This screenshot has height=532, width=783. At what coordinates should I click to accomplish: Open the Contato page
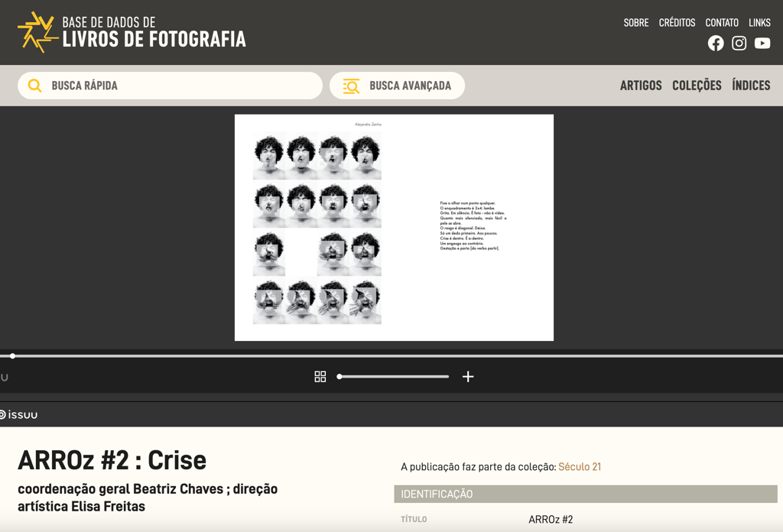click(x=722, y=22)
